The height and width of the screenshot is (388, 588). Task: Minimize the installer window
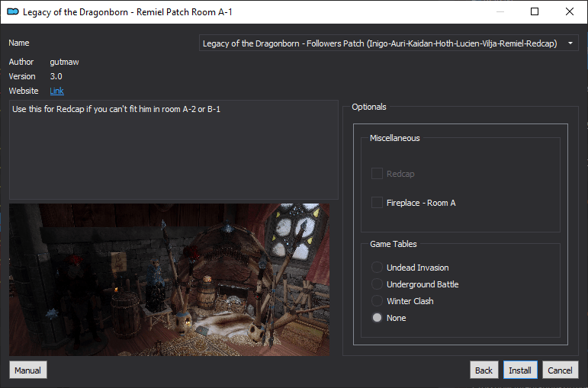click(x=500, y=11)
